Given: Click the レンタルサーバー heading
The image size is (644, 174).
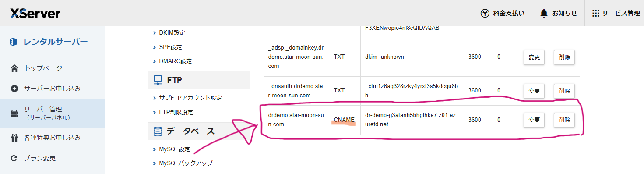Looking at the screenshot, I should (56, 42).
